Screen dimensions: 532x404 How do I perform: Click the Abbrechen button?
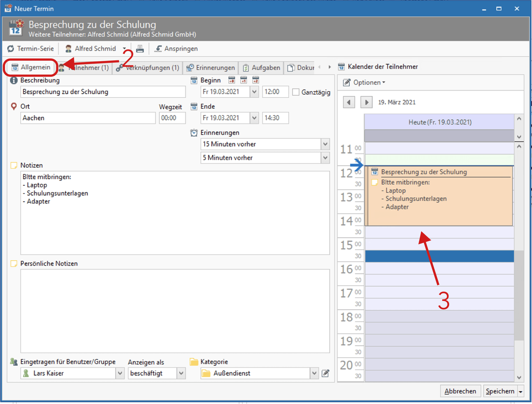pyautogui.click(x=460, y=391)
